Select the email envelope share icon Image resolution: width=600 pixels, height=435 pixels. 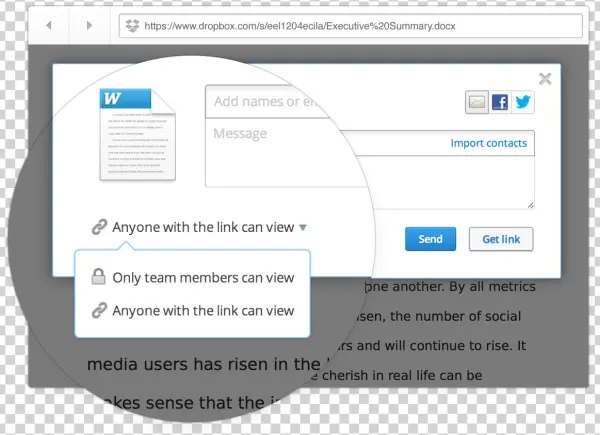pyautogui.click(x=477, y=101)
